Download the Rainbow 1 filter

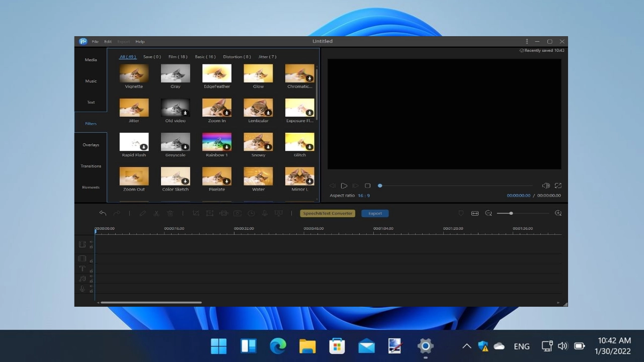227,147
